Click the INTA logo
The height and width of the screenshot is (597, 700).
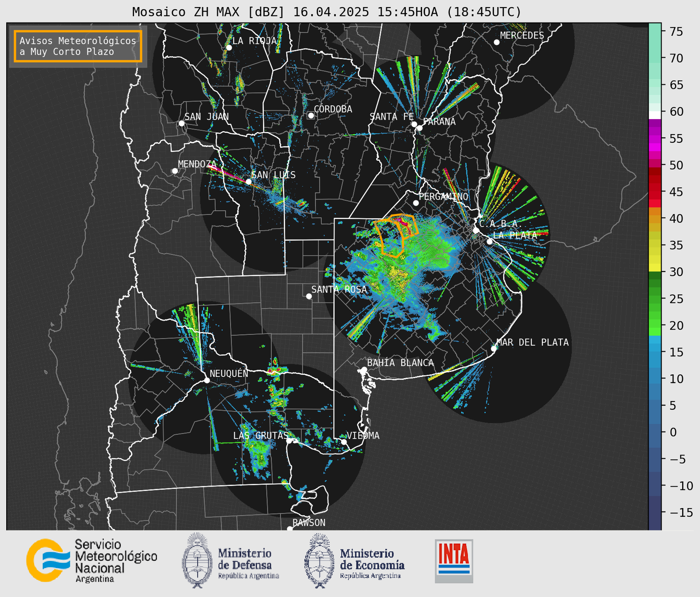454,561
